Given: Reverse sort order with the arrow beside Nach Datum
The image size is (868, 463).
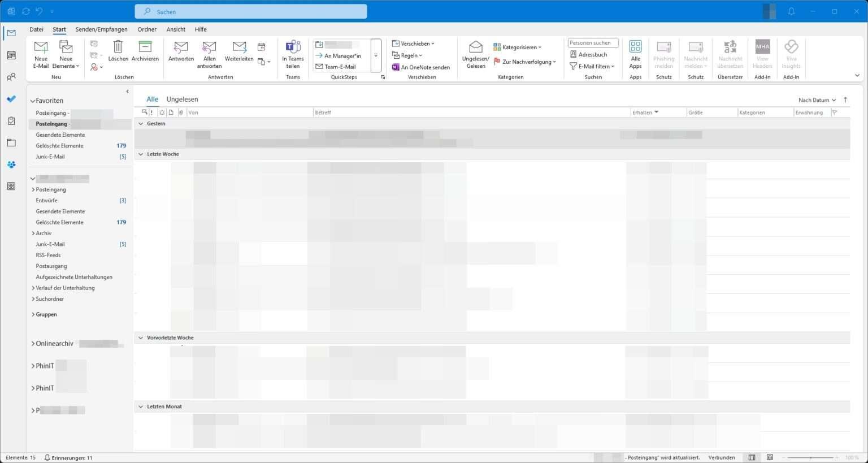Looking at the screenshot, I should tap(845, 99).
